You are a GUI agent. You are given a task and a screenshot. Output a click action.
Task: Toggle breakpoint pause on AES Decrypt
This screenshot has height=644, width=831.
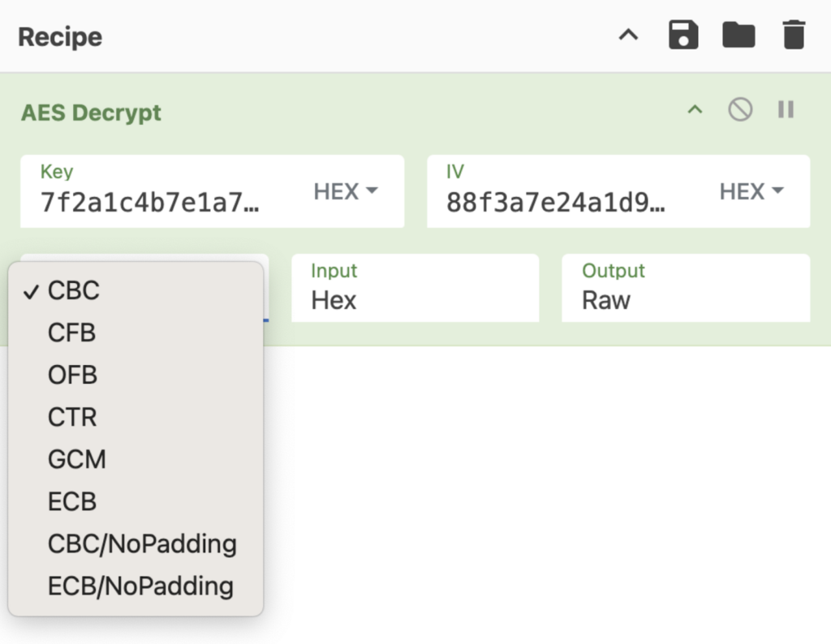pos(786,110)
